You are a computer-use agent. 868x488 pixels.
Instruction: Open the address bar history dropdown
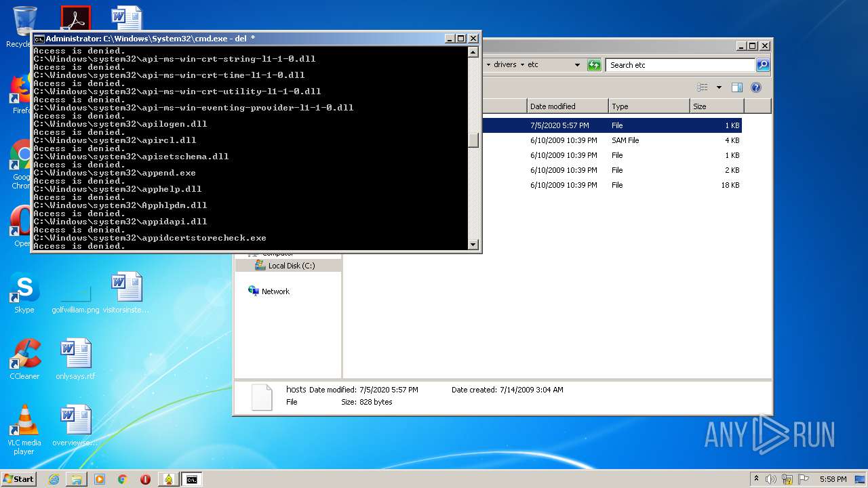tap(577, 65)
